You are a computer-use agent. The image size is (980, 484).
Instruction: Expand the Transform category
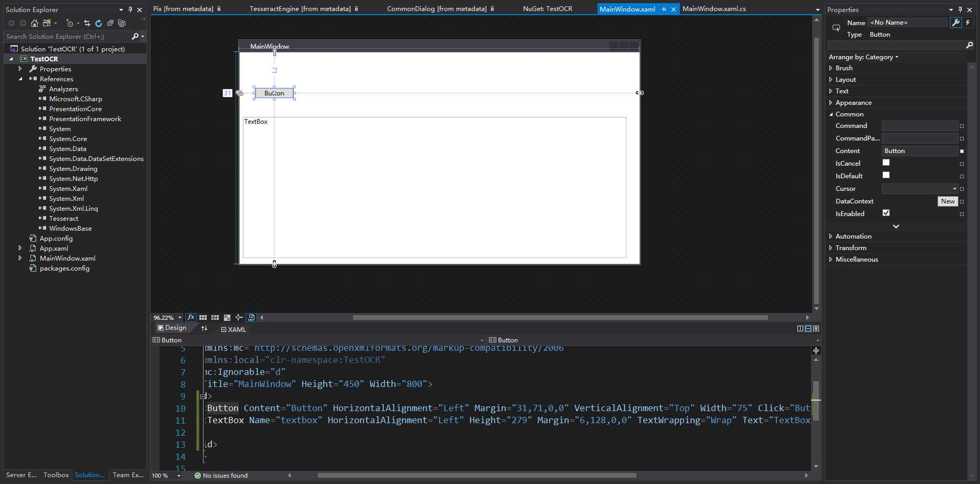(x=830, y=248)
